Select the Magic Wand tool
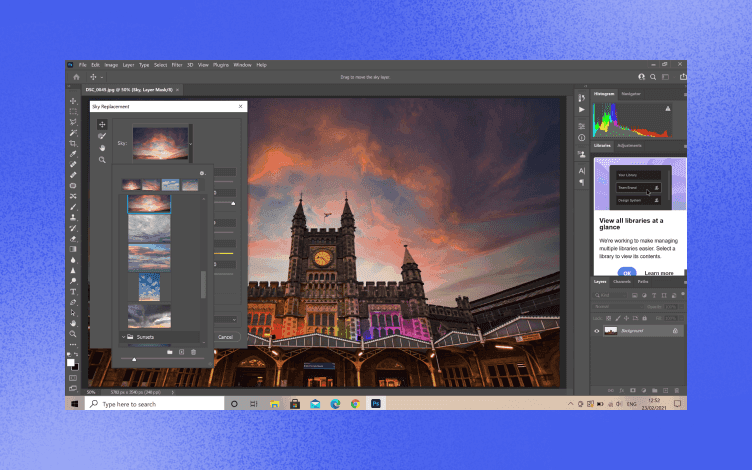 point(73,133)
